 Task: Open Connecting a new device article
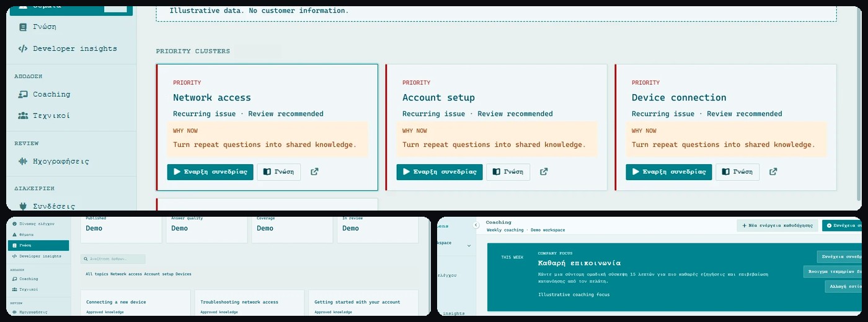point(135,303)
